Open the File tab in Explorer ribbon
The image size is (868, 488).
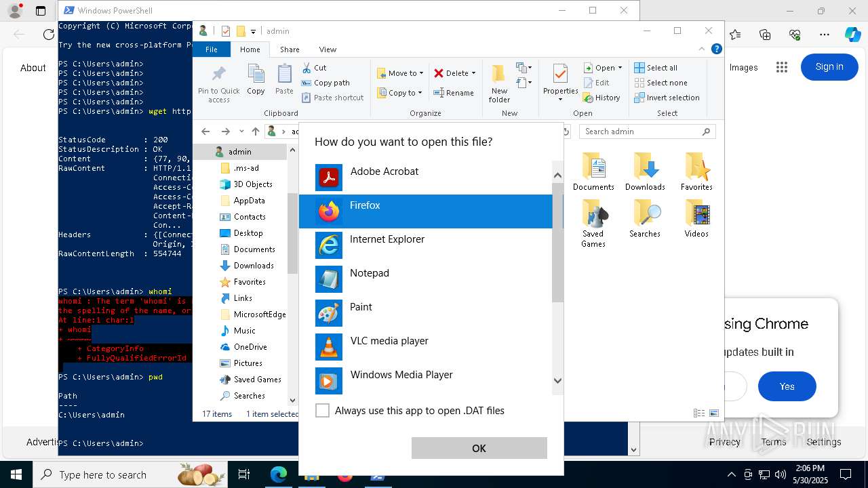tap(212, 49)
